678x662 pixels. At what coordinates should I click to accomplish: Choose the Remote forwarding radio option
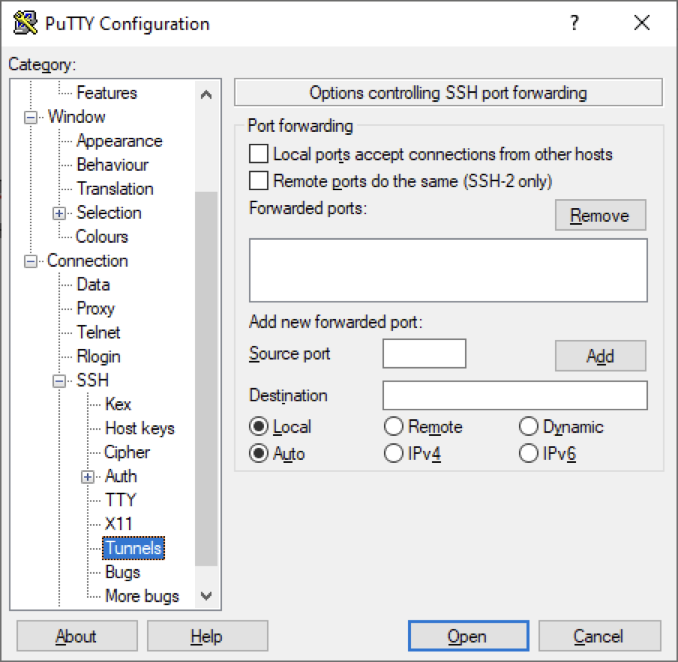(393, 426)
